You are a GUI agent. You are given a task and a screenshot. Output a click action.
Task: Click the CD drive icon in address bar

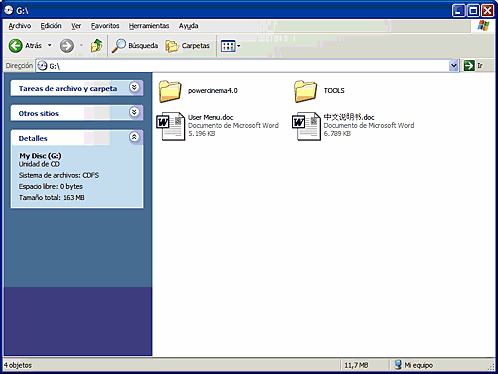coord(42,66)
